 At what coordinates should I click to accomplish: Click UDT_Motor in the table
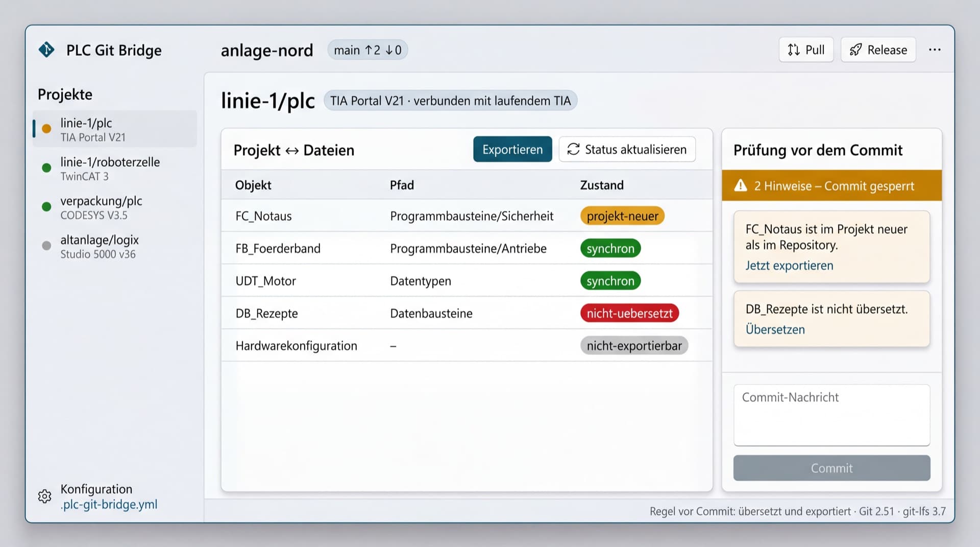(265, 281)
